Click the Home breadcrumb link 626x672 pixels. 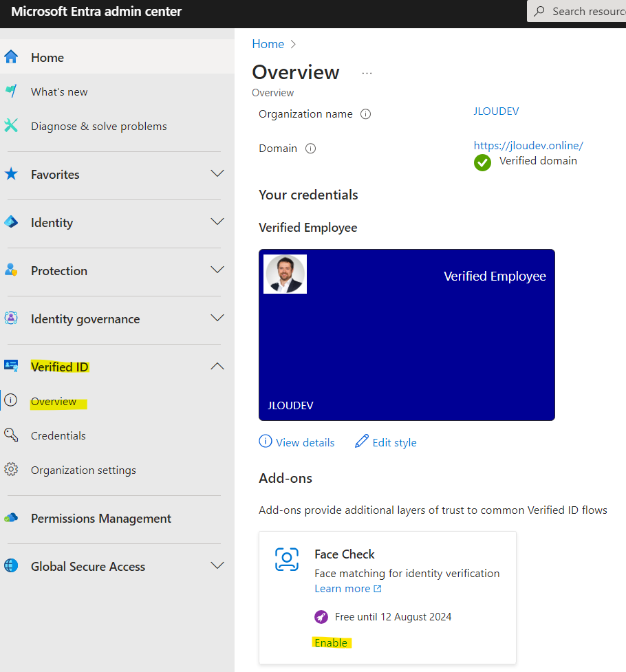point(268,44)
